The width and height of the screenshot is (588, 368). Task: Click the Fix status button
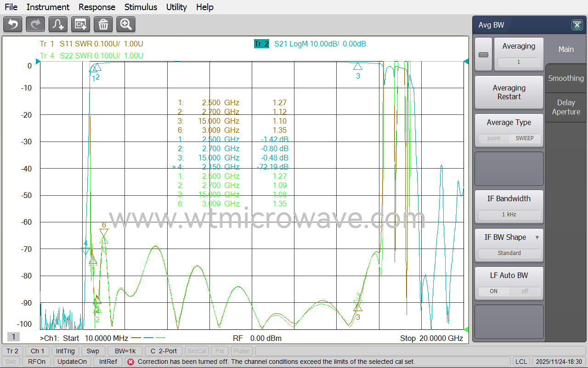[x=220, y=351]
